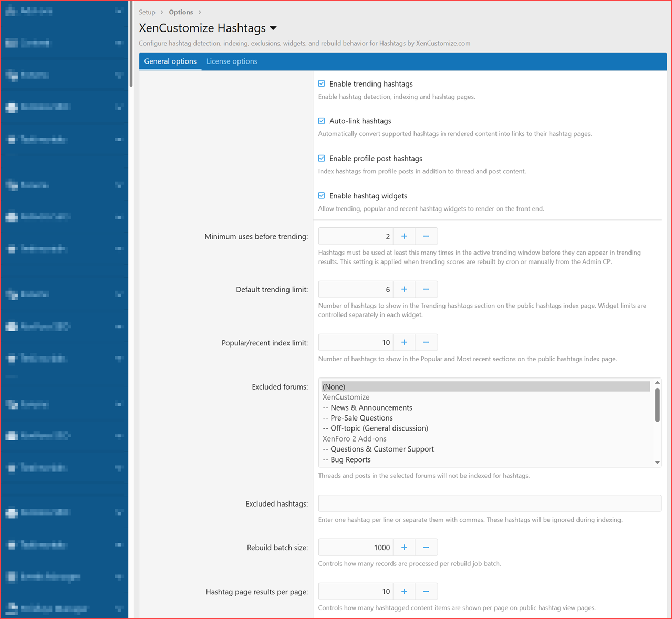Increase Hashtag page results per page

[x=404, y=591]
